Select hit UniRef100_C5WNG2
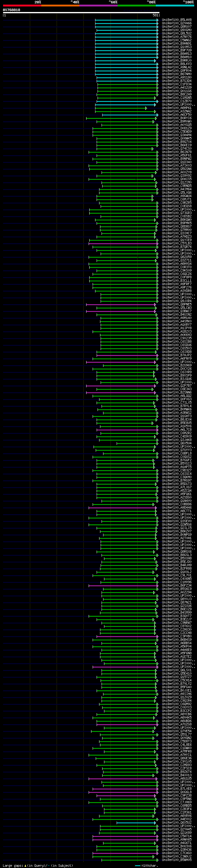This screenshot has width=197, height=868. [x=176, y=40]
